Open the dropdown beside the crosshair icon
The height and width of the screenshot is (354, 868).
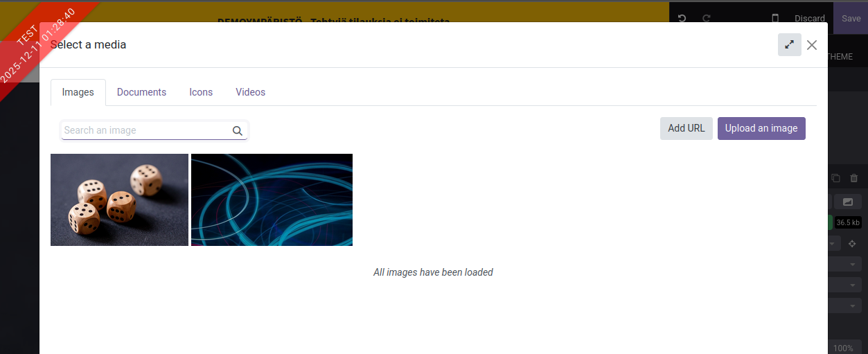pos(835,244)
